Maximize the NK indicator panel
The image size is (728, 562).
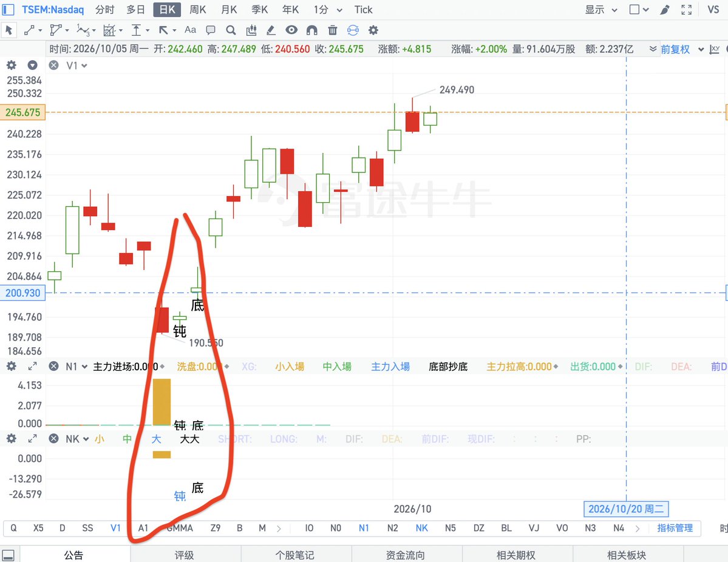point(33,439)
